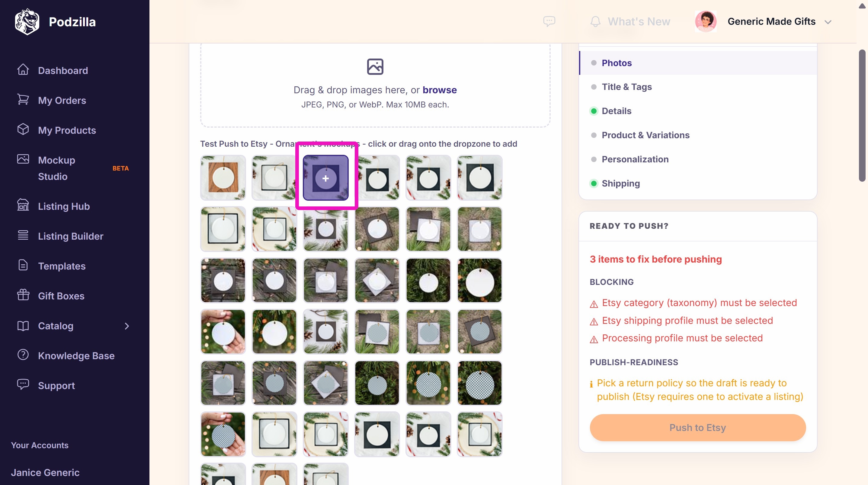
Task: Click the Push to Etsy button
Action: [698, 428]
